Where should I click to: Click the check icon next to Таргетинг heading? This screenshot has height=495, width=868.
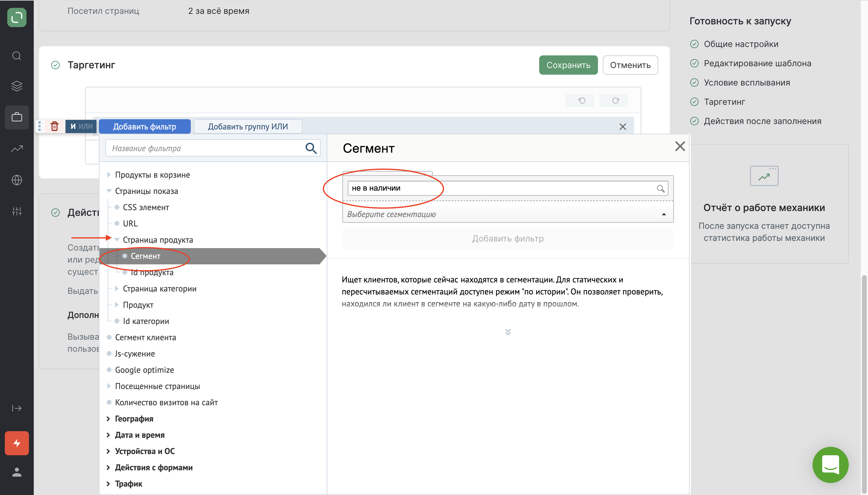[x=55, y=65]
